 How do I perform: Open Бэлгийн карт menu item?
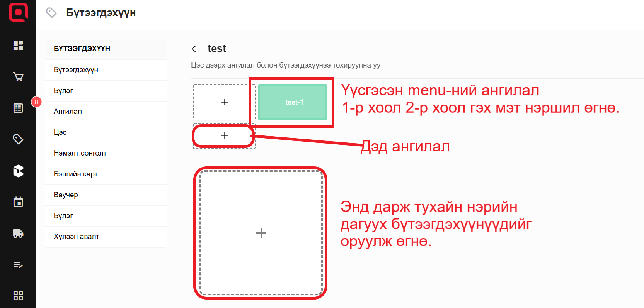click(x=76, y=174)
